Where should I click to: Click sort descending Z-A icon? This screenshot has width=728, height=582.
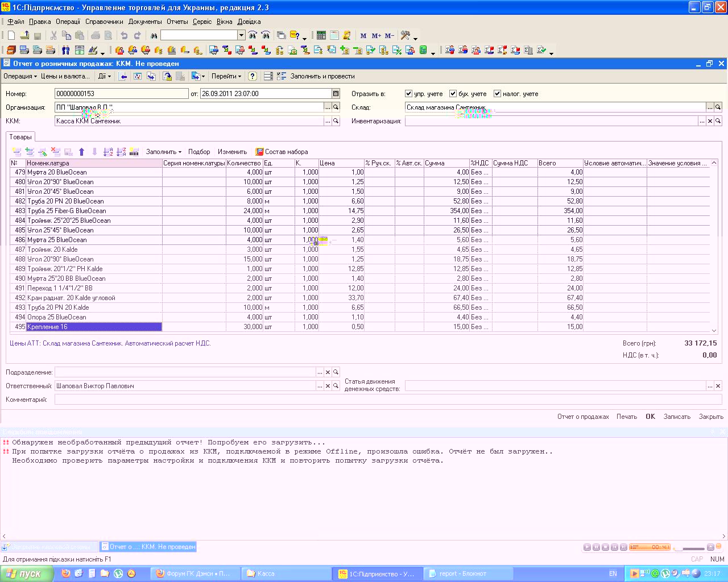coord(121,152)
